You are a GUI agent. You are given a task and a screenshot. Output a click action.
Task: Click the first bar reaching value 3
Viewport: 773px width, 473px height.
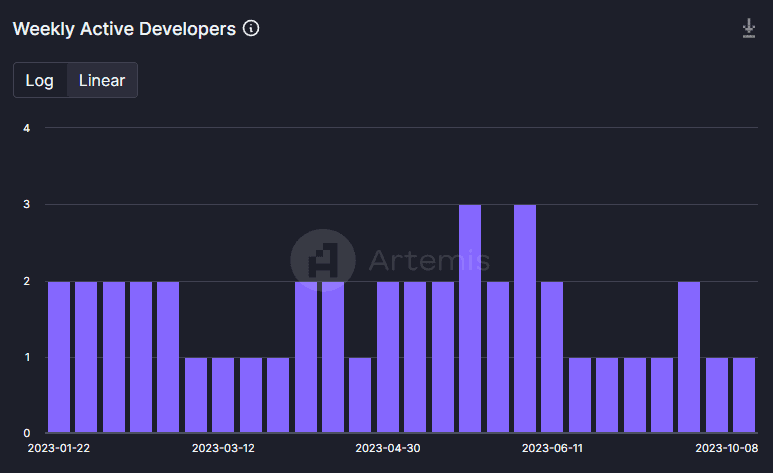pos(470,319)
